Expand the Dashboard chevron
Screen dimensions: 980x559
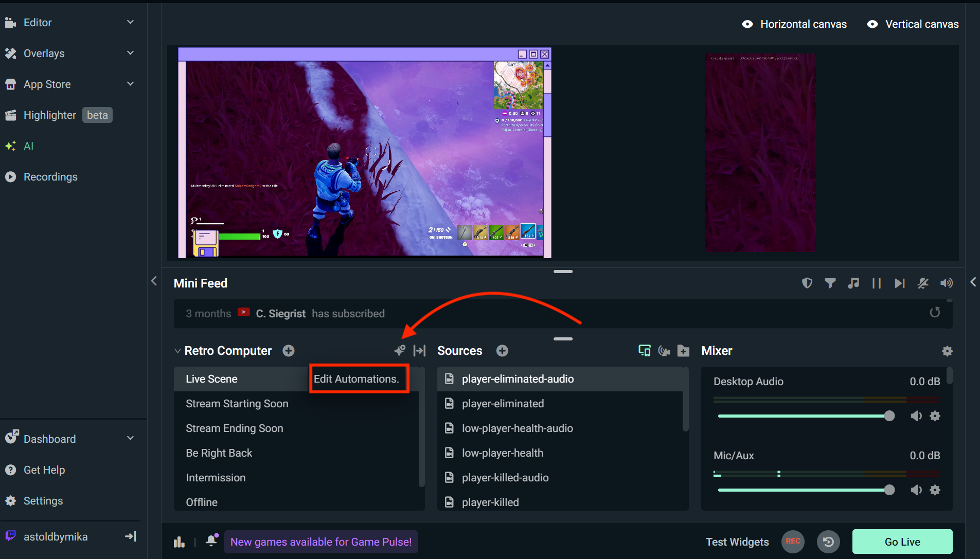tap(130, 438)
